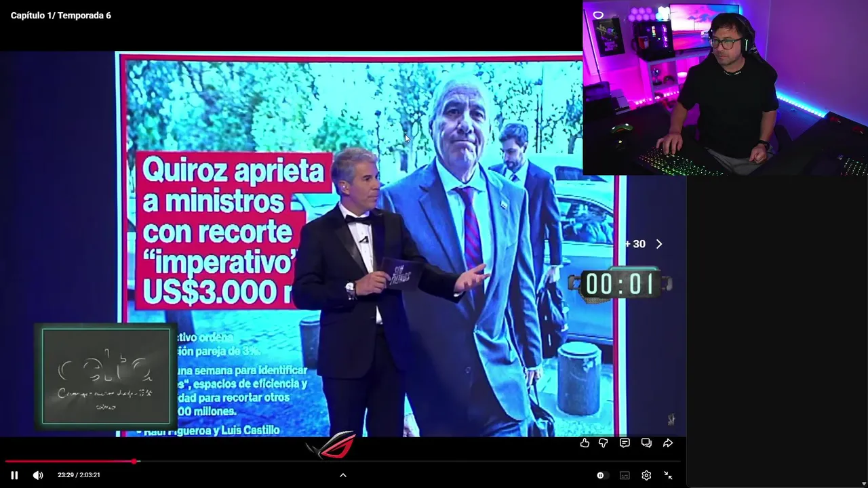Click the webcam overlay feed
The image size is (868, 488).
click(x=725, y=87)
